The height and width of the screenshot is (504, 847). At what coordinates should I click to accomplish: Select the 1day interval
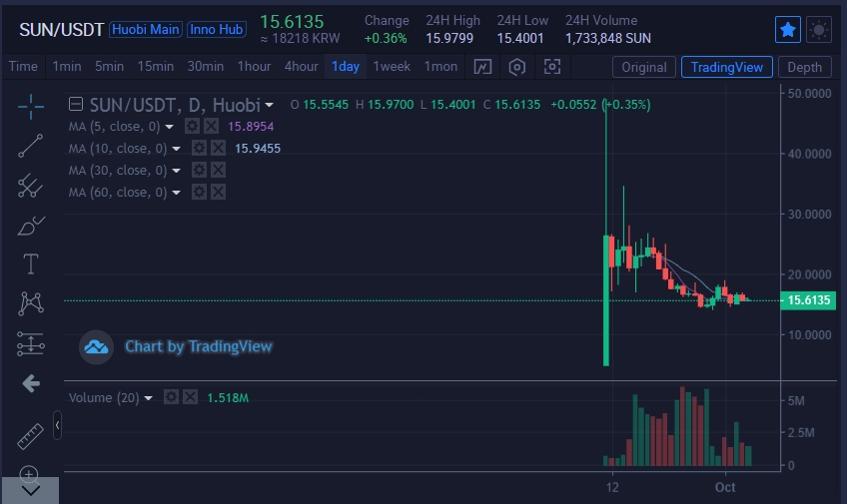click(346, 67)
